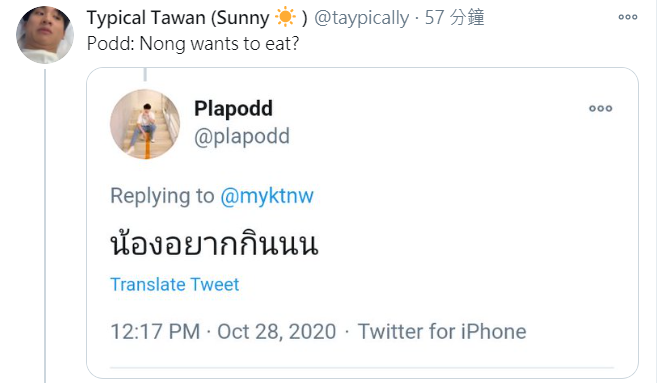Click Typical Tawan's profile picture

click(x=45, y=35)
